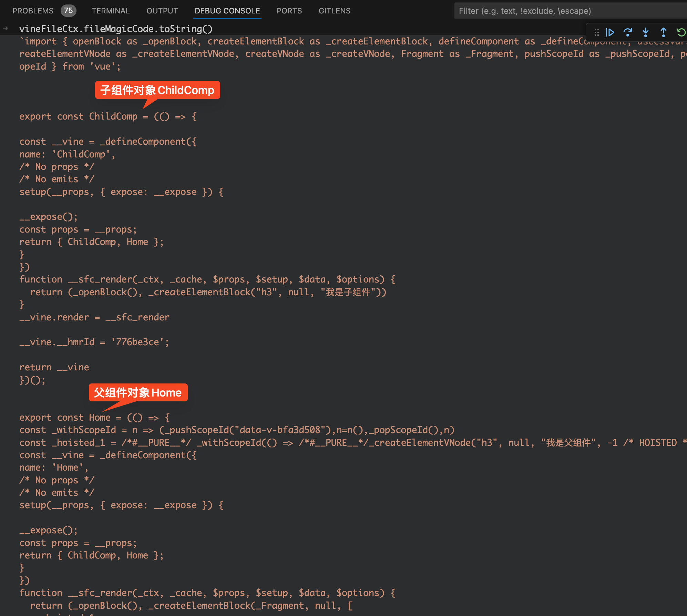Open the PORTS tab

(289, 11)
